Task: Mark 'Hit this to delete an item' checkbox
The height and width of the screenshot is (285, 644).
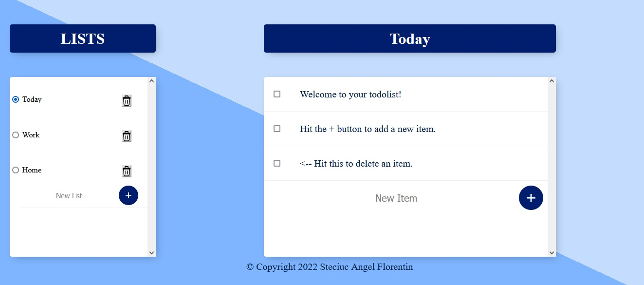Action: click(x=277, y=163)
